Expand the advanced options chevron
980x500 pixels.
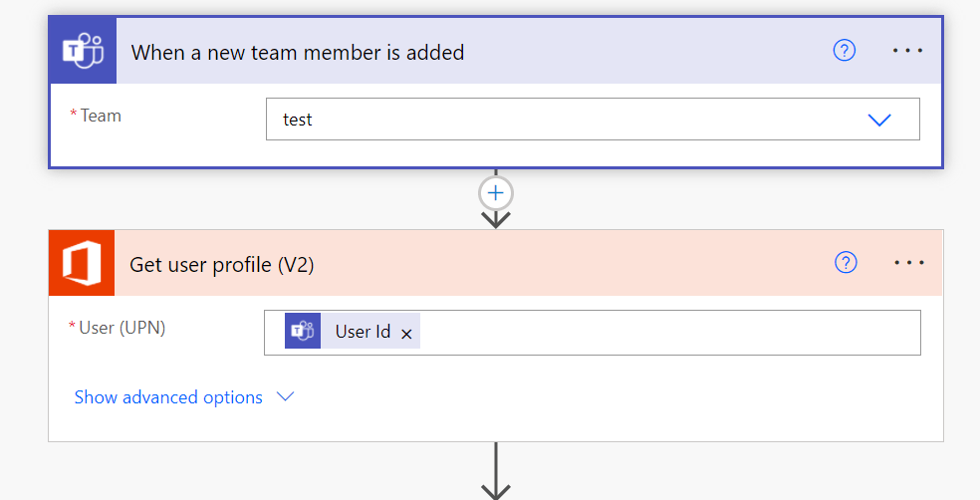coord(286,396)
